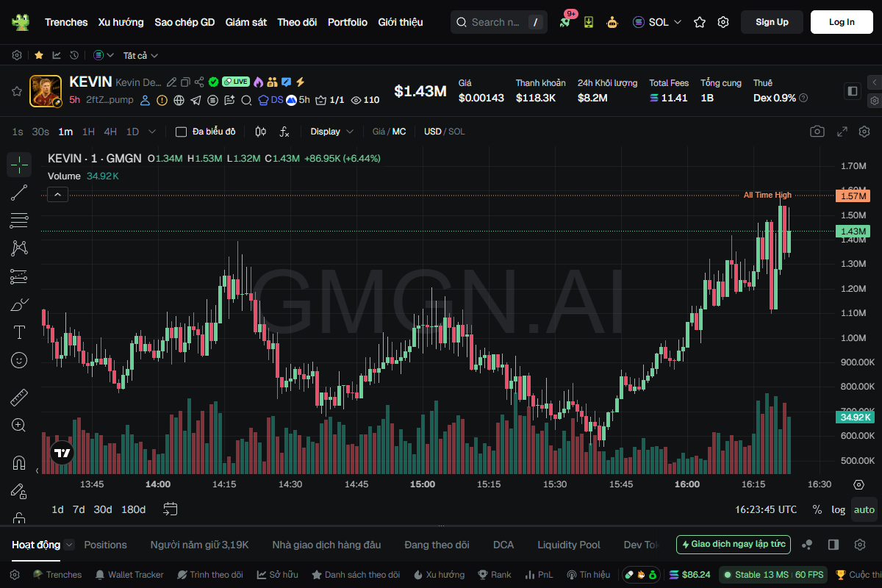Open the forecasting and measurement tools
The image size is (882, 588).
pyautogui.click(x=19, y=276)
